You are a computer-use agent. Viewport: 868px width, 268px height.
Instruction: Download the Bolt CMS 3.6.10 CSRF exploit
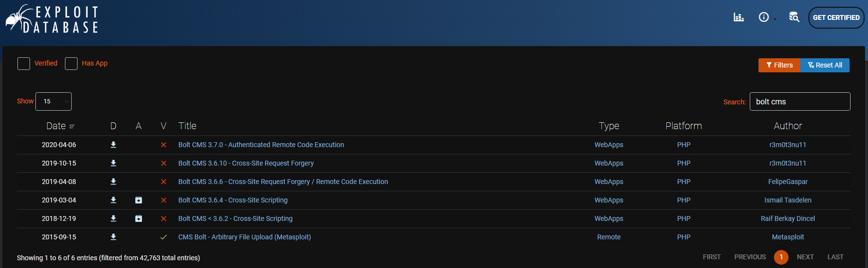[113, 163]
